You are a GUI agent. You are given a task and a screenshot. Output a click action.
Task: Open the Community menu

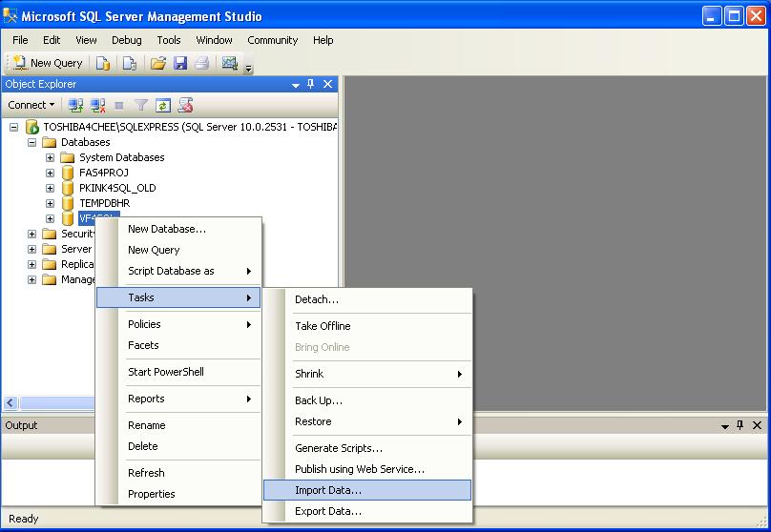tap(272, 40)
